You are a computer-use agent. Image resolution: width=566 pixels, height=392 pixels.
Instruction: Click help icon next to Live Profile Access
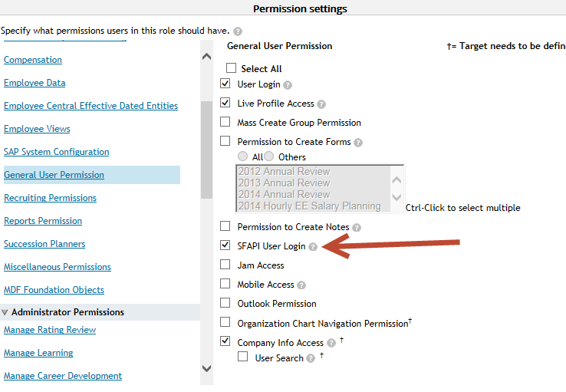321,104
